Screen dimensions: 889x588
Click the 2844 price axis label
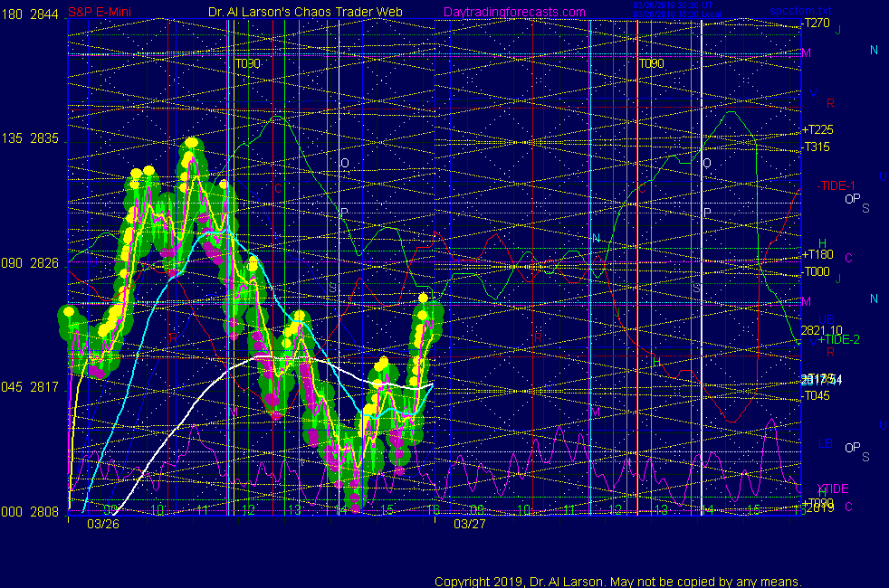click(x=44, y=14)
